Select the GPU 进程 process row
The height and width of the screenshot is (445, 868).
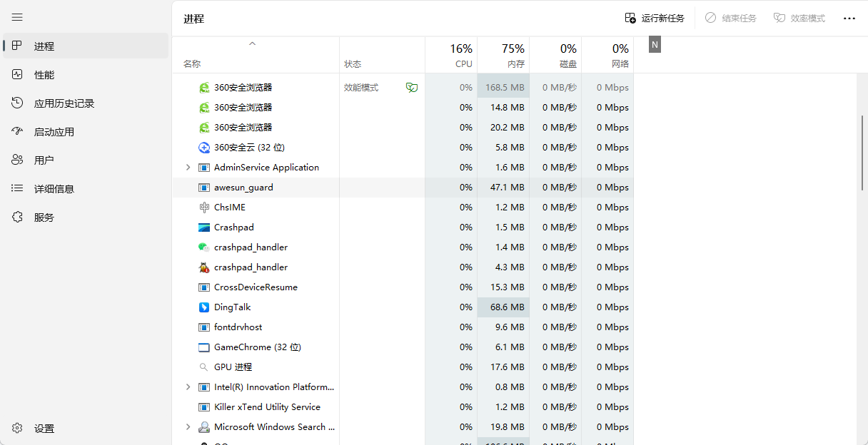233,367
